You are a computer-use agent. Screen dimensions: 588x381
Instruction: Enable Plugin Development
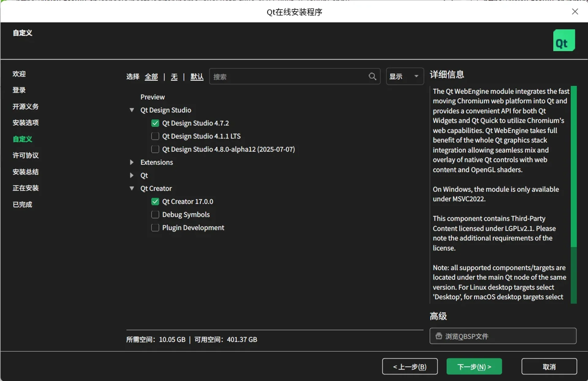155,228
